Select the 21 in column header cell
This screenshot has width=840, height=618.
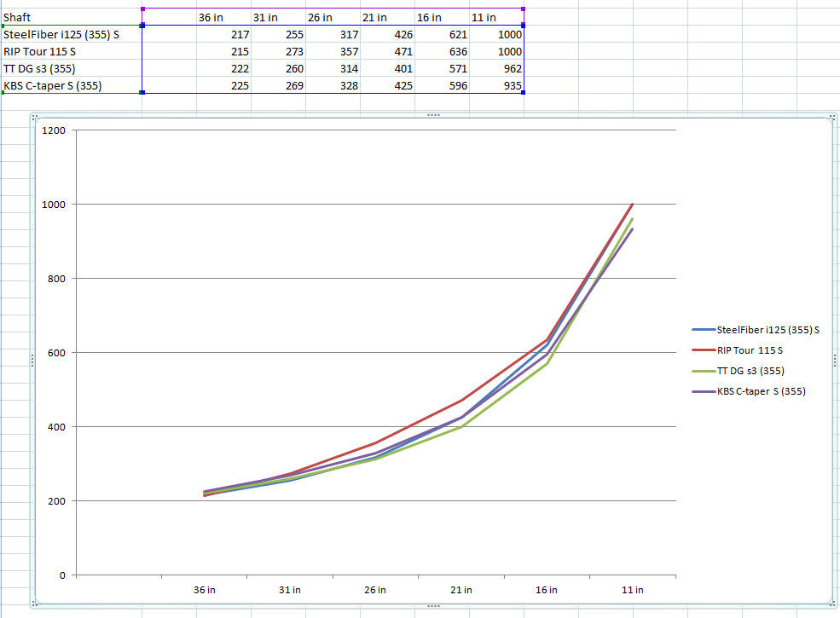click(x=388, y=17)
